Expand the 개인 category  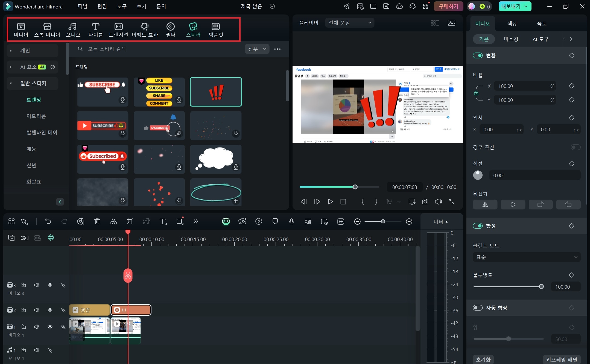(11, 51)
